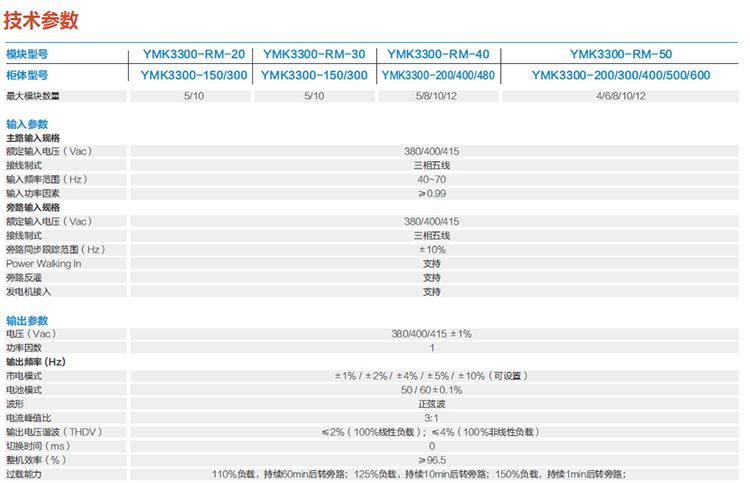Click 额定输入电压 label under 旁路输入规格
The image size is (750, 483).
pyautogui.click(x=49, y=221)
